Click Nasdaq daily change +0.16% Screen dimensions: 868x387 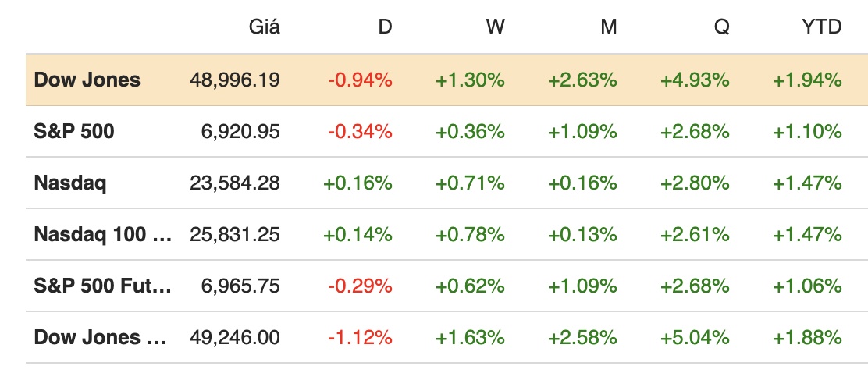pos(358,183)
